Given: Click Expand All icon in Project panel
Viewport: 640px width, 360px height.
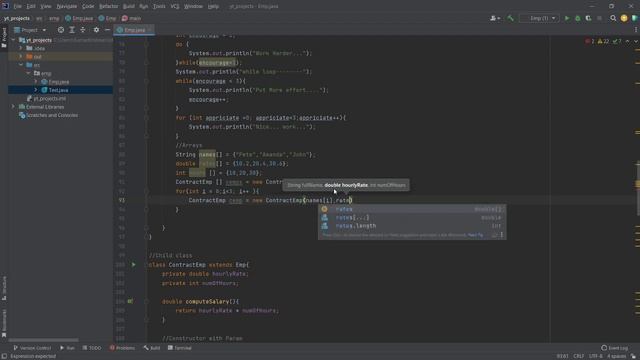Looking at the screenshot, I should pyautogui.click(x=72, y=30).
